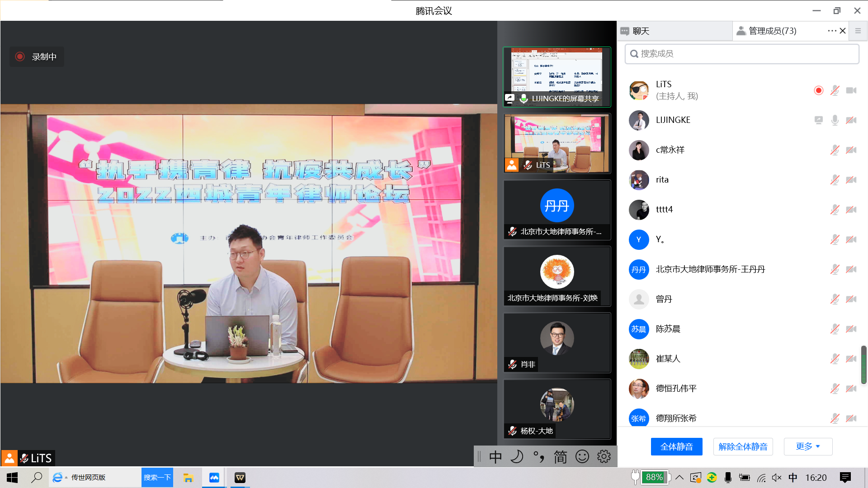Viewport: 868px width, 488px height.
Task: Open the three-dots options in member panel
Action: click(x=832, y=31)
